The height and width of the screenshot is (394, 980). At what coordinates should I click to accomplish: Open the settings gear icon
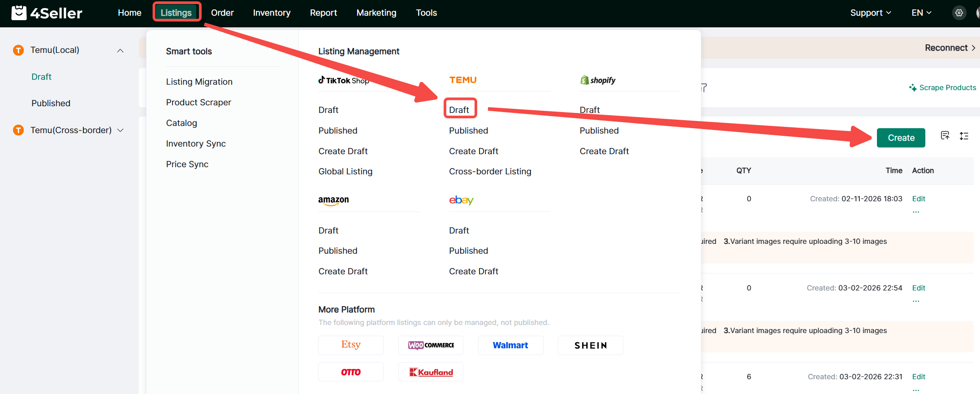pyautogui.click(x=958, y=13)
